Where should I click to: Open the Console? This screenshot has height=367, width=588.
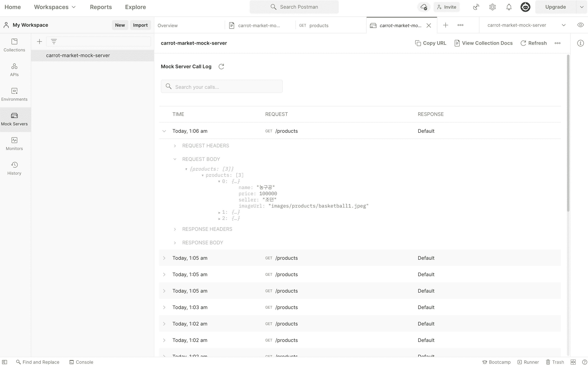[81, 362]
